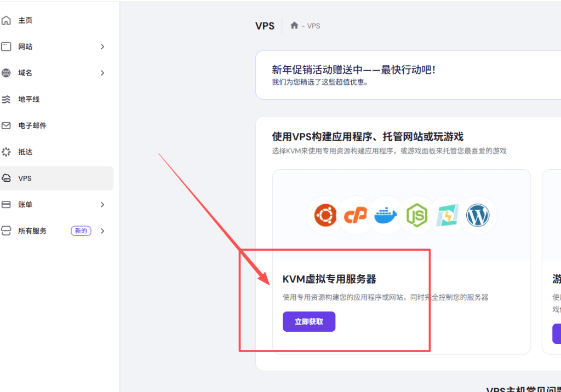
Task: Click the Docker whale icon
Action: pos(386,216)
